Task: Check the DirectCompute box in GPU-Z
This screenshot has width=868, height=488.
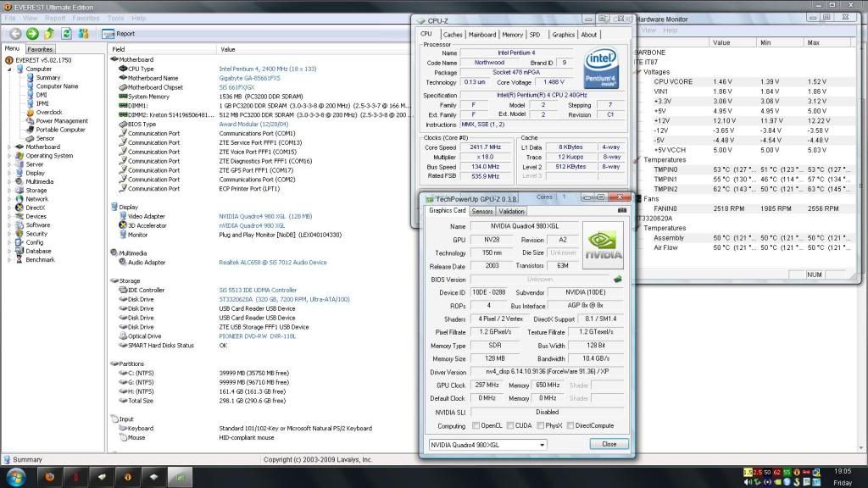Action: (570, 425)
